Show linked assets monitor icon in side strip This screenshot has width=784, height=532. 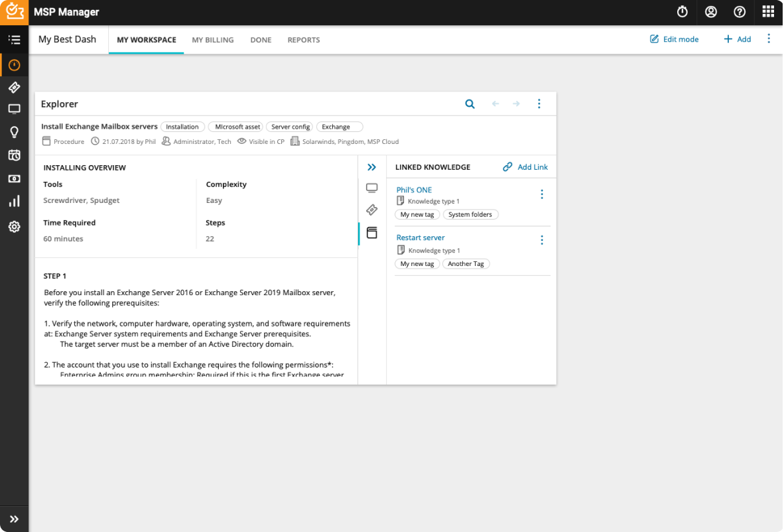point(371,188)
